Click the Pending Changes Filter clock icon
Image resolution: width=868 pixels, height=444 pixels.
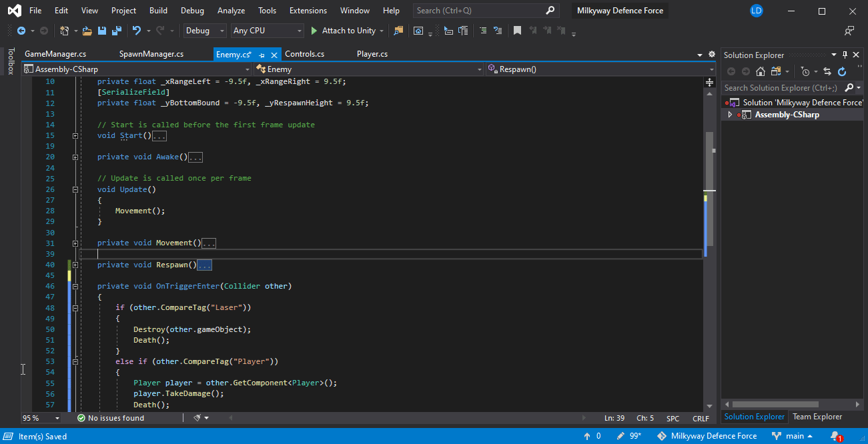[806, 71]
